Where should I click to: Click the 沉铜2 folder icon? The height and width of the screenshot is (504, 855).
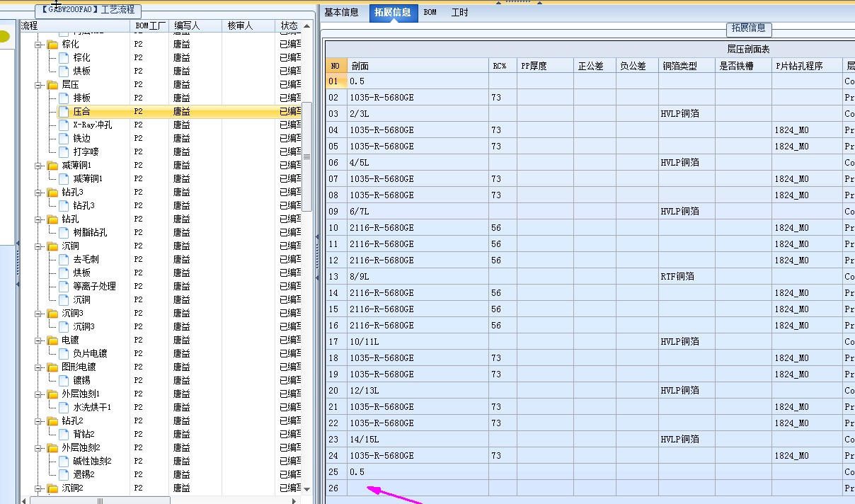click(52, 488)
